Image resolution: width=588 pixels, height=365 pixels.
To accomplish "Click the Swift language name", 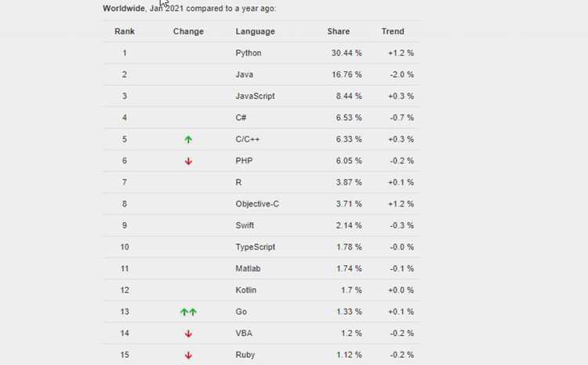I will pos(245,225).
